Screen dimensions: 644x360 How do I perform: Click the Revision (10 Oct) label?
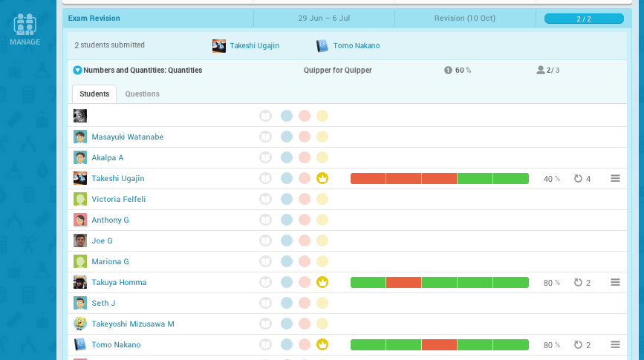click(465, 18)
